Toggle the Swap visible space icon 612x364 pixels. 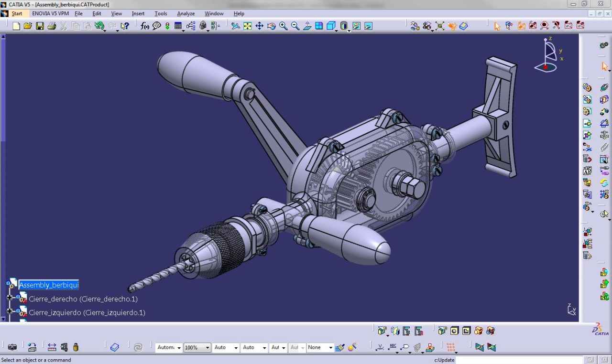pos(368,26)
